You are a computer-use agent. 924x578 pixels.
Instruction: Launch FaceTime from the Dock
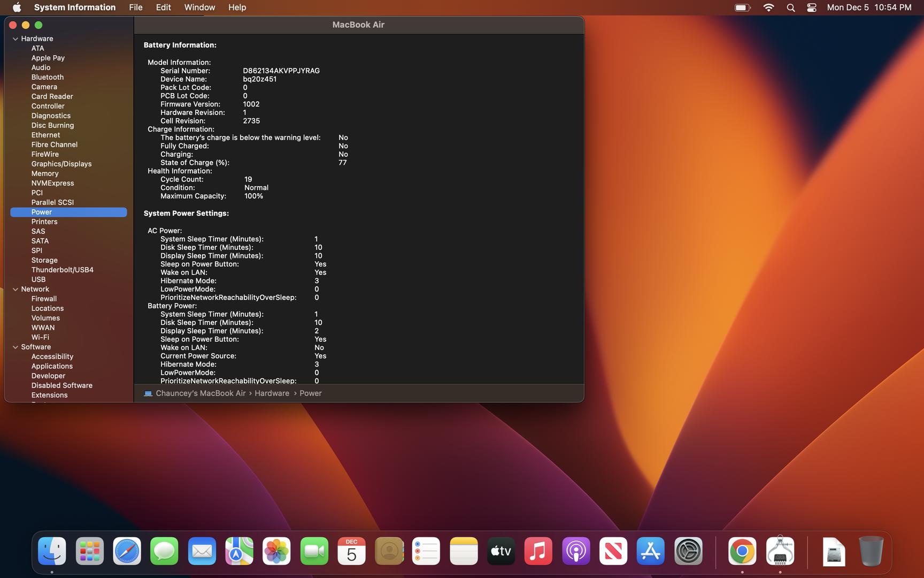click(314, 551)
